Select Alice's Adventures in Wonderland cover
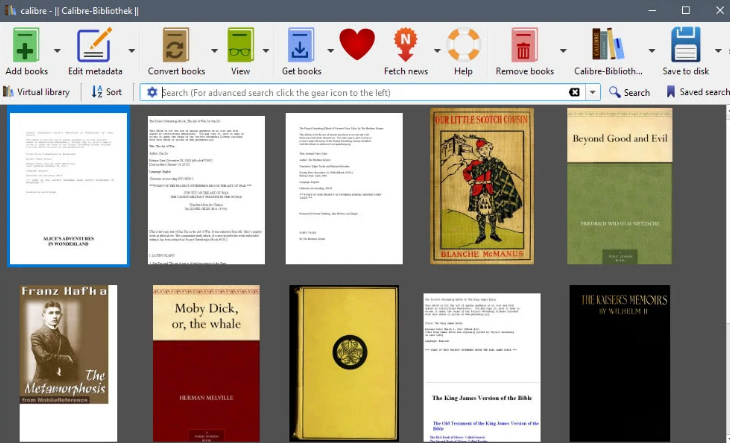730x443 pixels. tap(68, 188)
